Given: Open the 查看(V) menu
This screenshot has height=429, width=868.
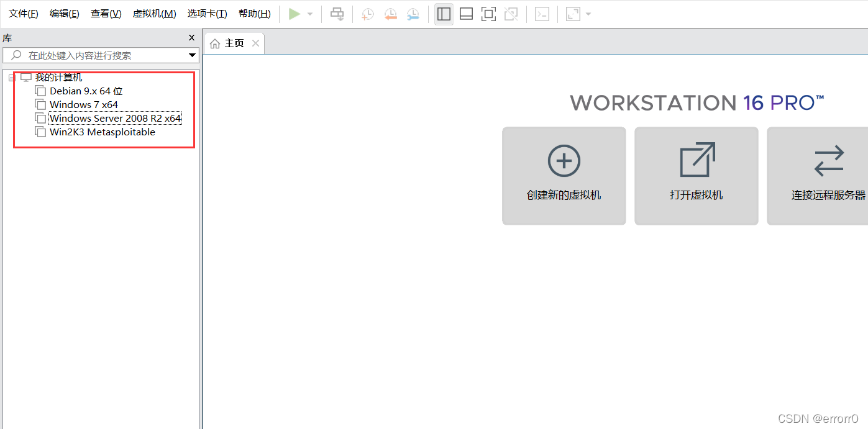Looking at the screenshot, I should pos(106,14).
